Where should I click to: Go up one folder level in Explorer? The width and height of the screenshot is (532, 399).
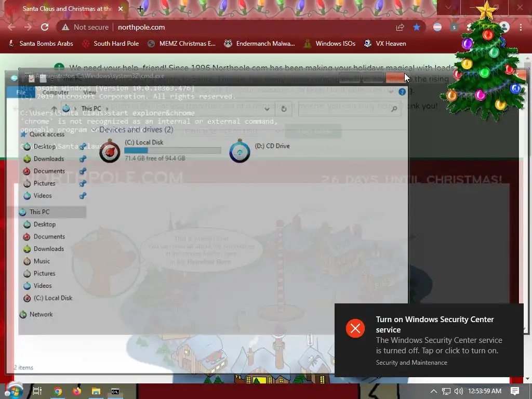54,109
